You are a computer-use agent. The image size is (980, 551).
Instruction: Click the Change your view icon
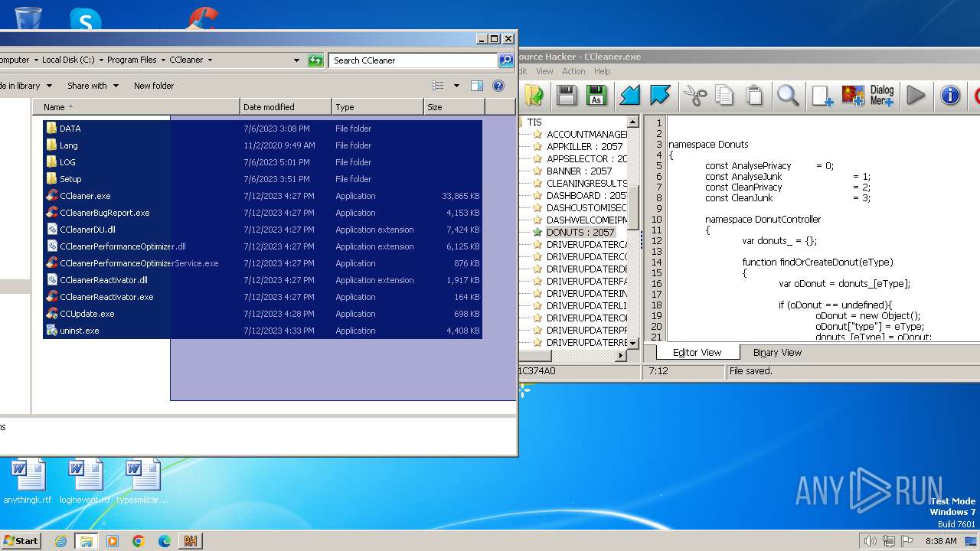click(x=438, y=86)
